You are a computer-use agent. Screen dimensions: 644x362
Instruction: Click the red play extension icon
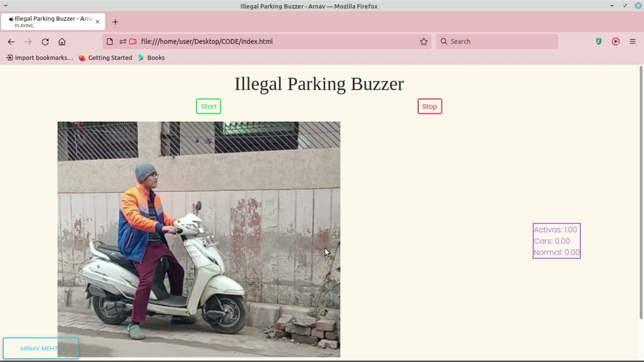pos(616,42)
